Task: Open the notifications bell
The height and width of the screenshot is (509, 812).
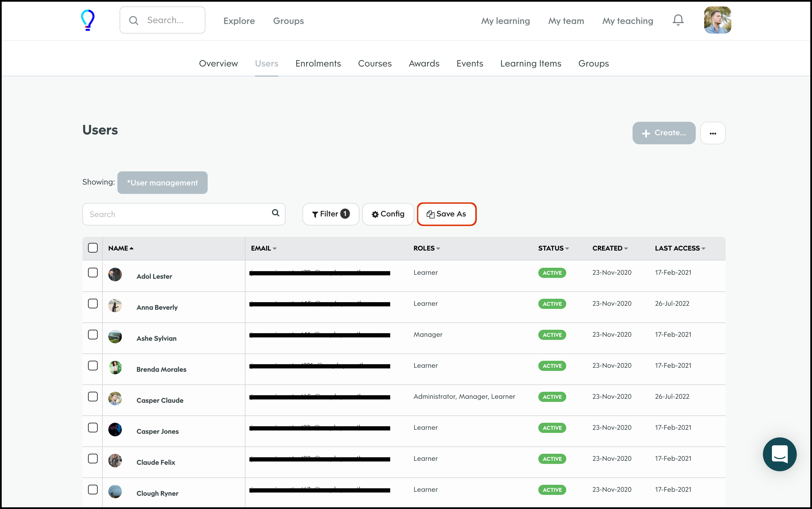Action: [x=678, y=20]
